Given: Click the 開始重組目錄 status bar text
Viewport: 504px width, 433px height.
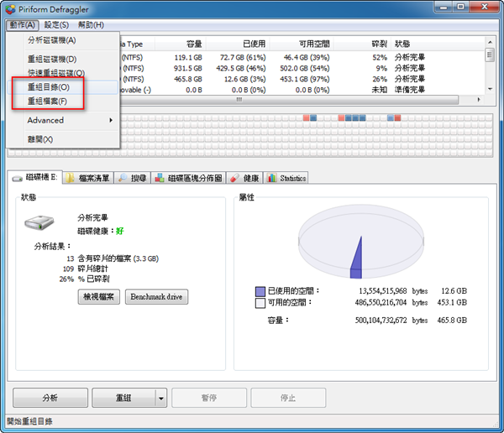Looking at the screenshot, I should [29, 421].
